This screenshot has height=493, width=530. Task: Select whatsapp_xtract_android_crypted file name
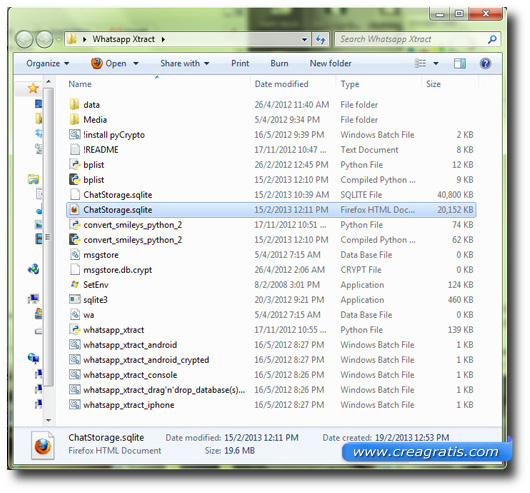tap(146, 360)
